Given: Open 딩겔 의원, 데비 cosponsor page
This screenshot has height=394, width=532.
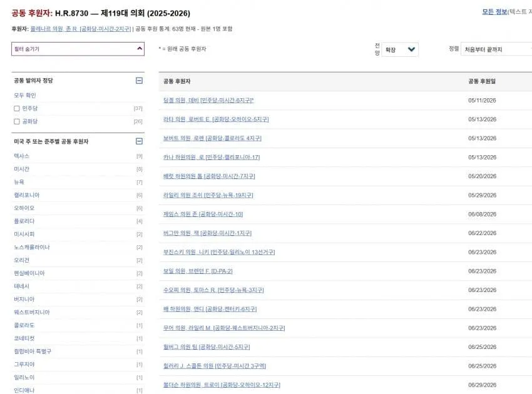Looking at the screenshot, I should (x=208, y=100).
